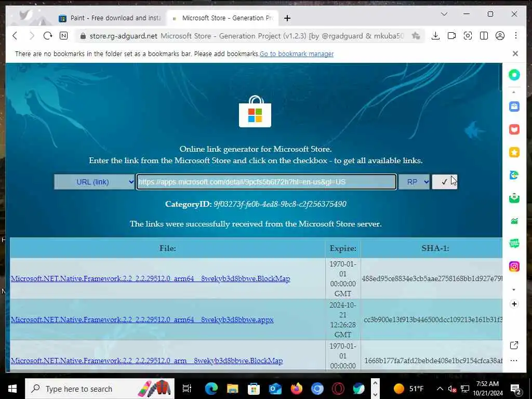Open a new browser tab
This screenshot has width=532, height=399.
tap(287, 18)
